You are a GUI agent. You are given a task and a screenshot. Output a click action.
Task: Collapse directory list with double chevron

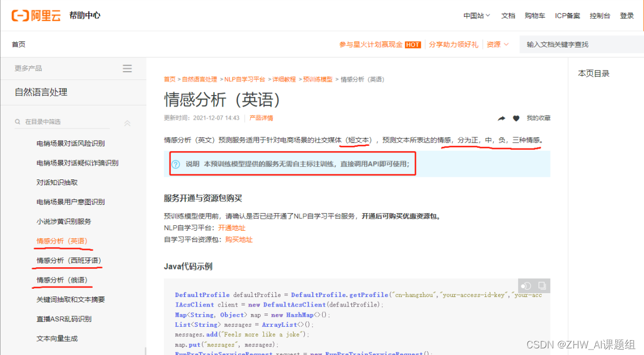[x=128, y=123]
